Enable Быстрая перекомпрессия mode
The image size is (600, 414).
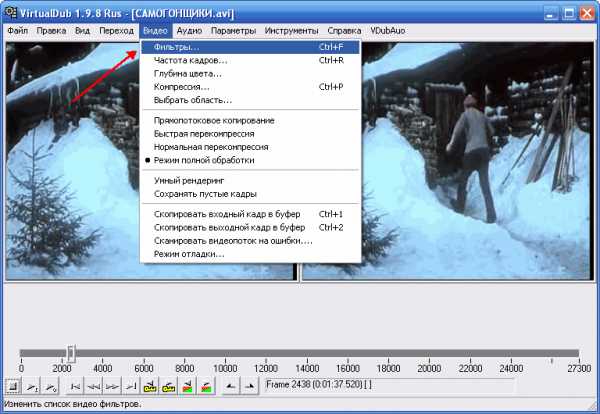pos(251,134)
